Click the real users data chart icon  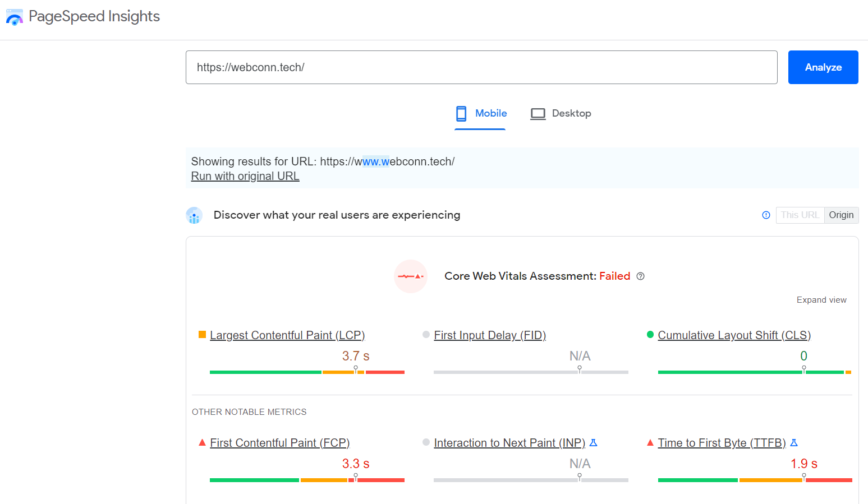point(194,215)
